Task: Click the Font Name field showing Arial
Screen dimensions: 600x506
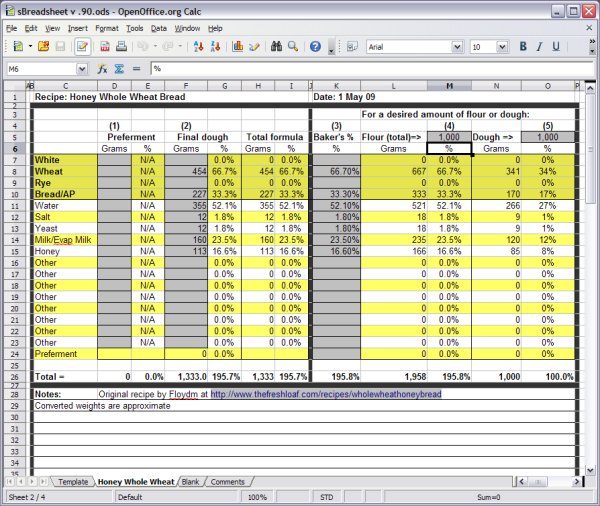Action: point(409,47)
